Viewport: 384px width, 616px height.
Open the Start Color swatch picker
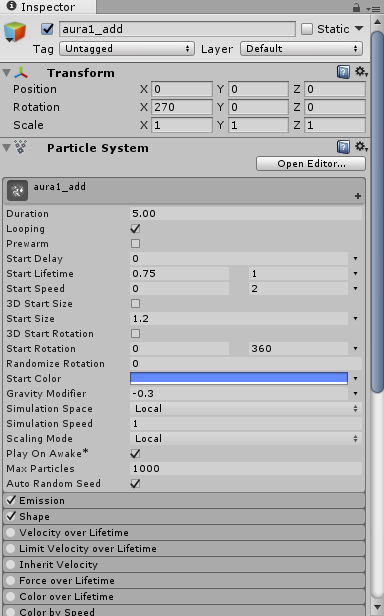coord(239,378)
